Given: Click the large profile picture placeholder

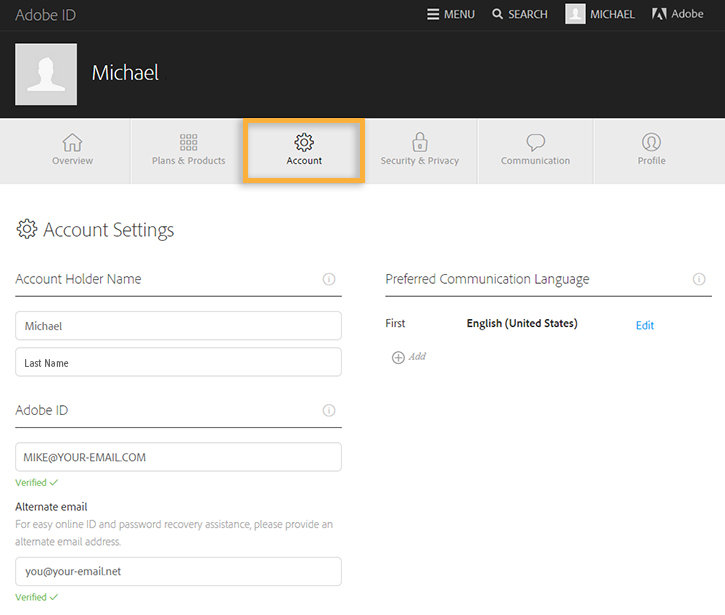Looking at the screenshot, I should tap(46, 74).
